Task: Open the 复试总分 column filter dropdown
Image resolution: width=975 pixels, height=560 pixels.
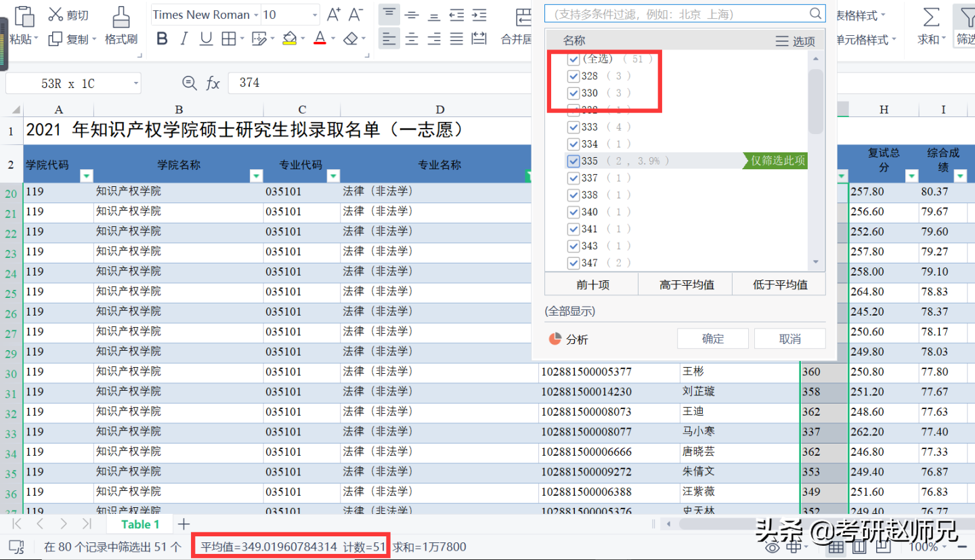Action: (912, 176)
